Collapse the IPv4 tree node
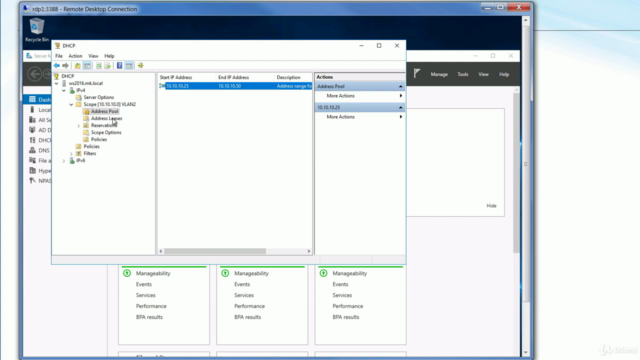The height and width of the screenshot is (360, 640). 64,90
